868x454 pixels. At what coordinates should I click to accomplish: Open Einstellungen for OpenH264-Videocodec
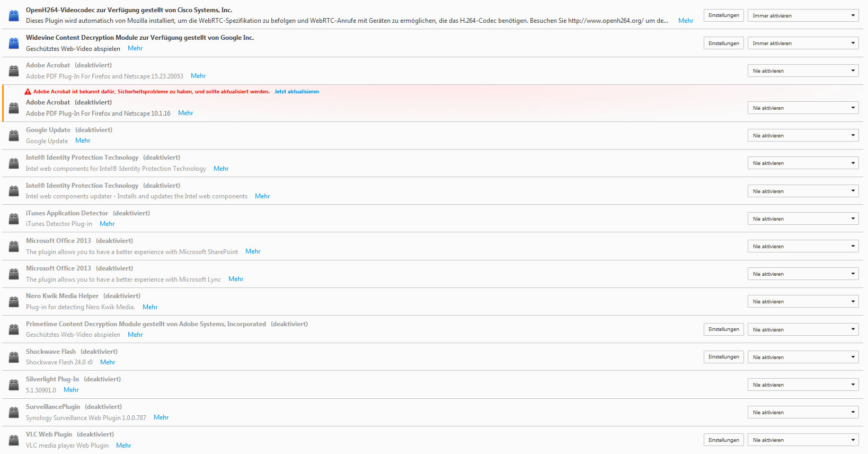(x=724, y=15)
